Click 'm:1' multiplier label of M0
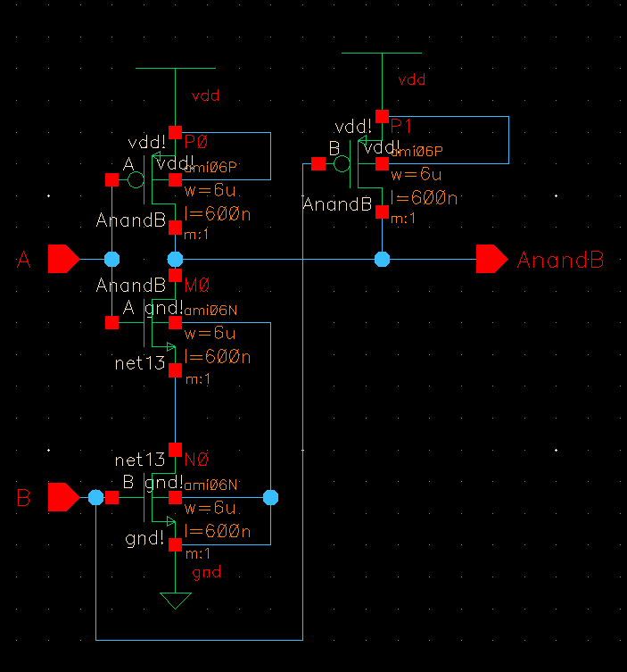 coord(197,379)
